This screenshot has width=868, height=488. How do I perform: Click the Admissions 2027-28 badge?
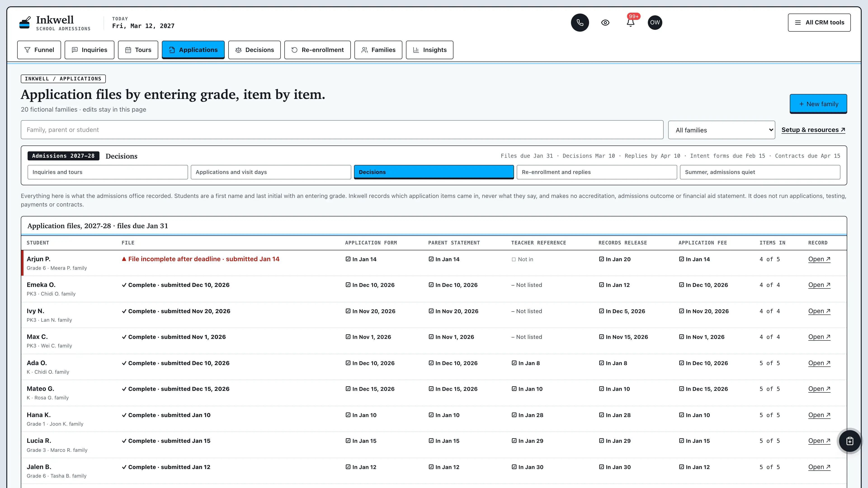(x=63, y=156)
